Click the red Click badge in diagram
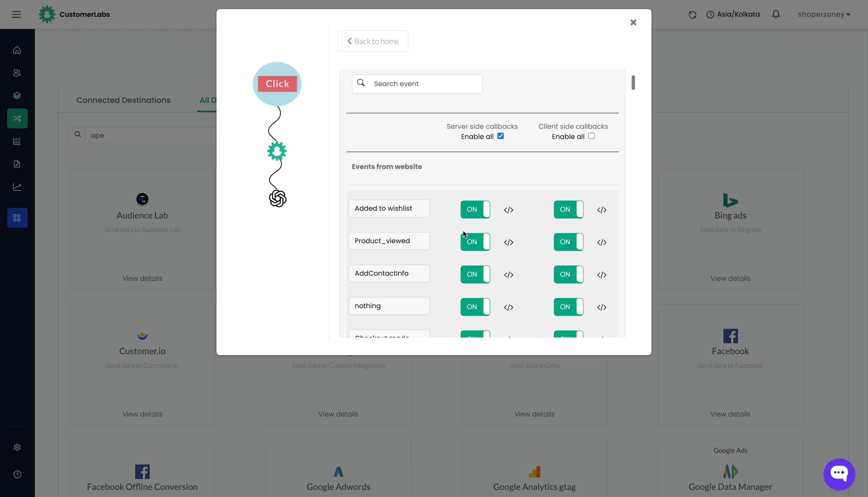 (277, 84)
